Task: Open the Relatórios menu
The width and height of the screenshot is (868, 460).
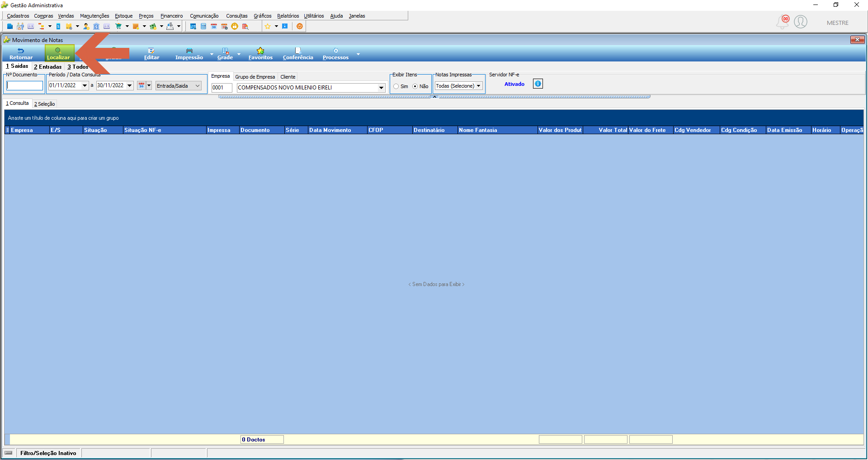Action: (288, 16)
